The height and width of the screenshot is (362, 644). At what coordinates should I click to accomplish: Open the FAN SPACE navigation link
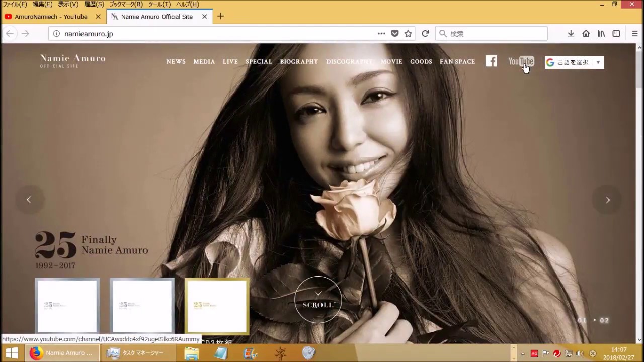457,62
